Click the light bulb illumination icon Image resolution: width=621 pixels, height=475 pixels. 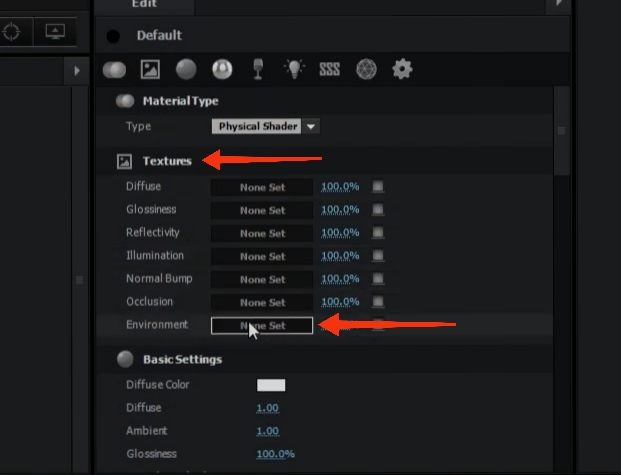[294, 70]
